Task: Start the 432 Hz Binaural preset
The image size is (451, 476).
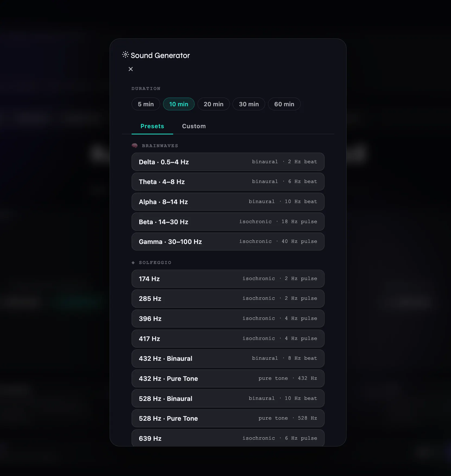Action: point(228,358)
